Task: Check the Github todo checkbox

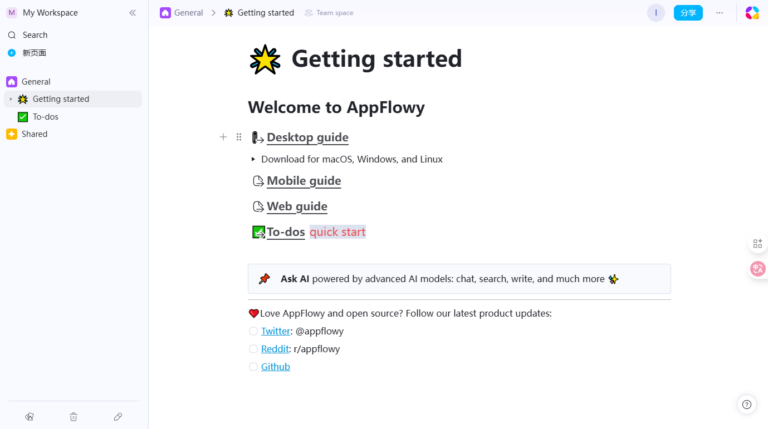Action: [253, 366]
